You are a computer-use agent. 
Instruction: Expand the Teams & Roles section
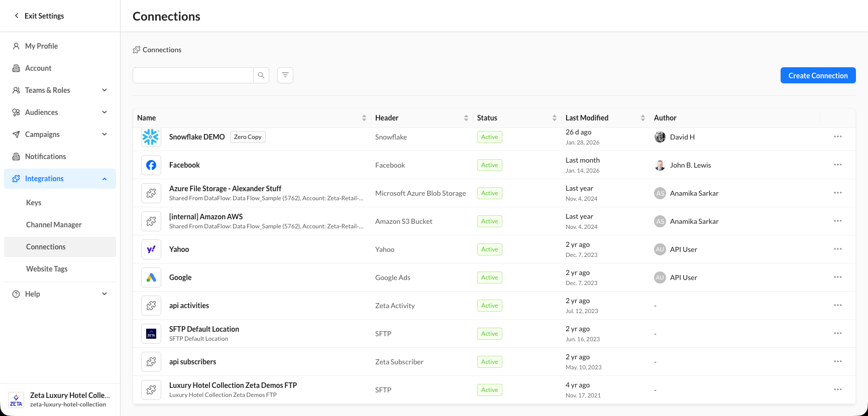104,90
